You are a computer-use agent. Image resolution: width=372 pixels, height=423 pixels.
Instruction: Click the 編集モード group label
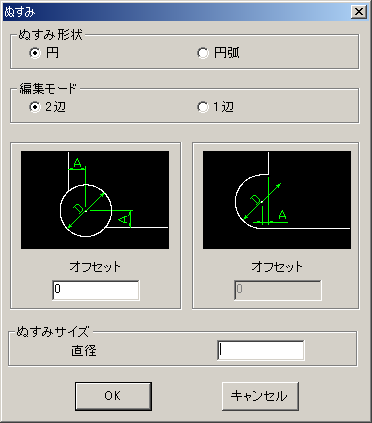point(48,89)
